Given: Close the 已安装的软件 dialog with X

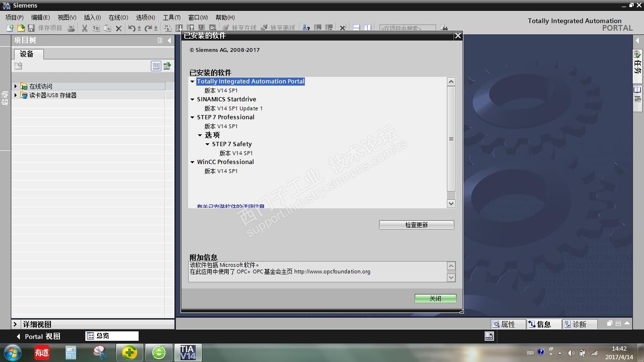Looking at the screenshot, I should coord(458,36).
